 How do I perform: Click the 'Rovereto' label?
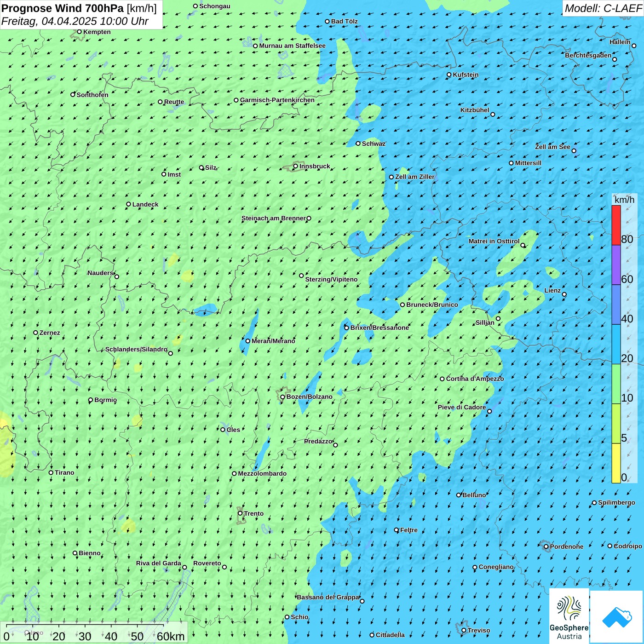[207, 563]
